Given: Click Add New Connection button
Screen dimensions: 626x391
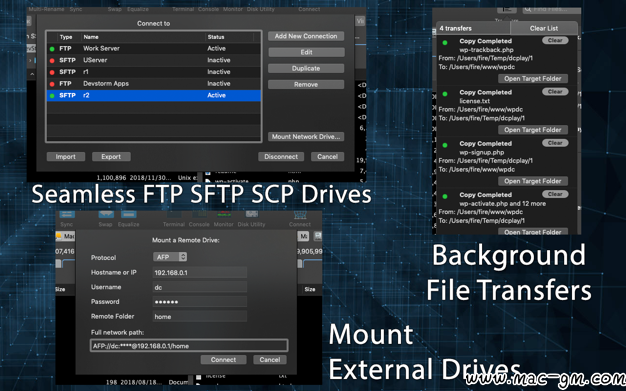Looking at the screenshot, I should pyautogui.click(x=306, y=36).
